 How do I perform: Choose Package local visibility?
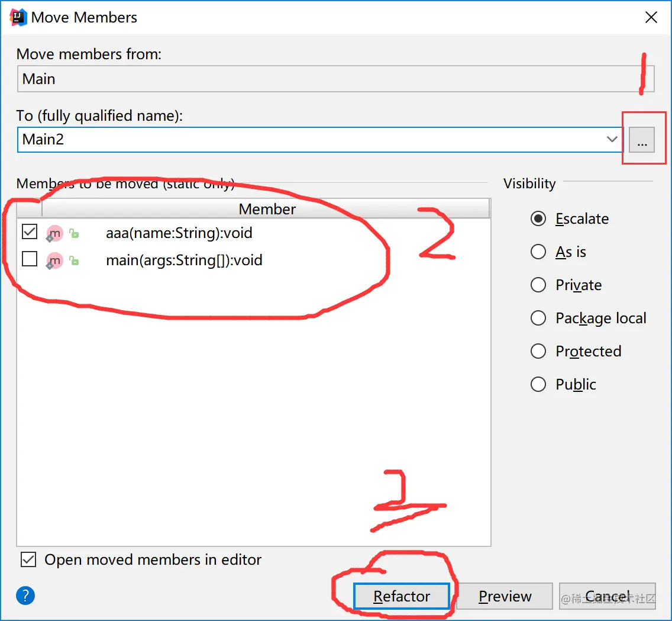[x=588, y=318]
